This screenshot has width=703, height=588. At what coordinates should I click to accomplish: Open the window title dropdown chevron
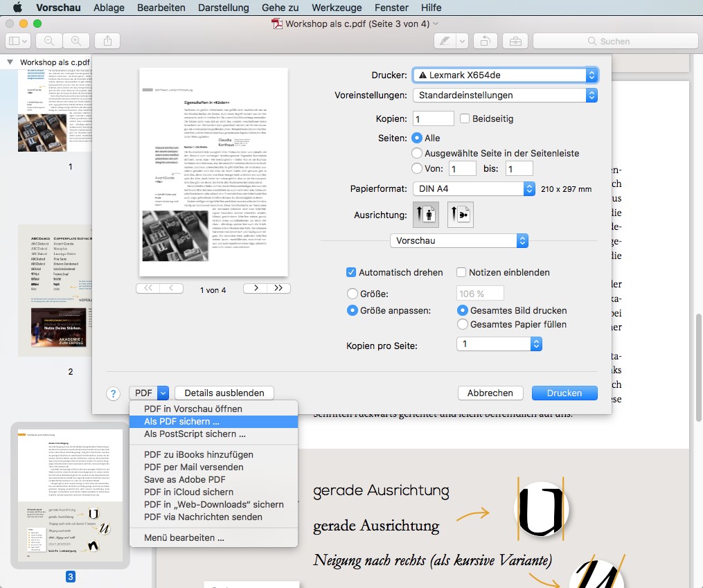pos(436,24)
